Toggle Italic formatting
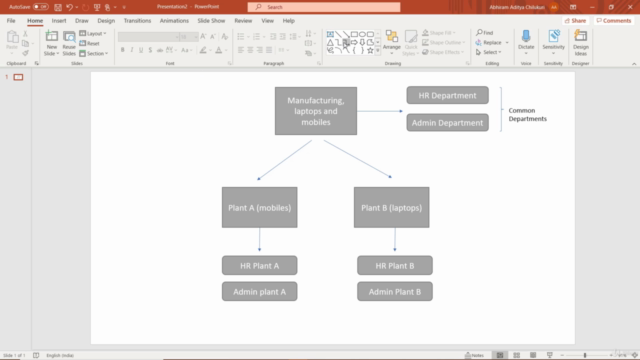 pyautogui.click(x=132, y=50)
